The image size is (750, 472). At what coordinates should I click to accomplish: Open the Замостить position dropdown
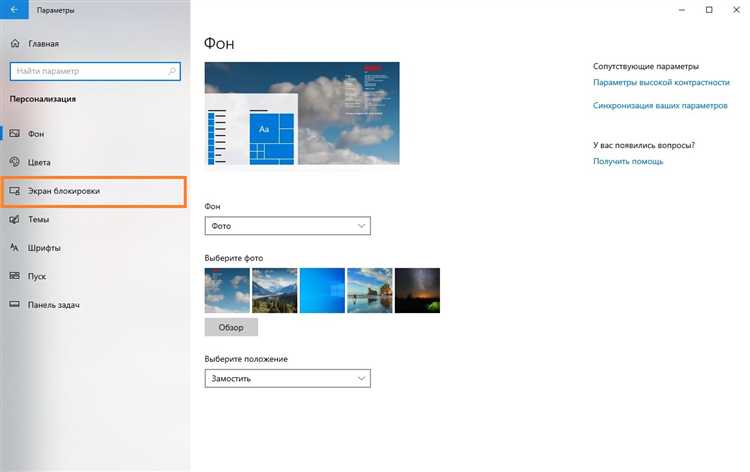[x=287, y=378]
